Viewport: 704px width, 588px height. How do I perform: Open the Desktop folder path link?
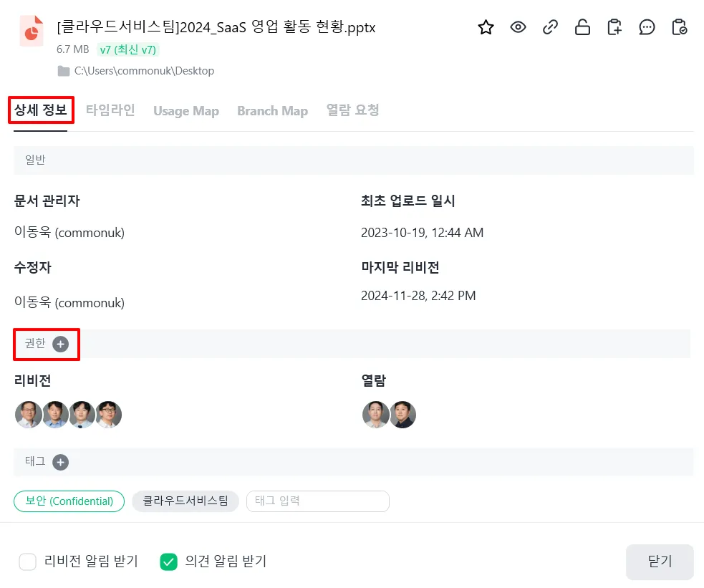tap(144, 71)
